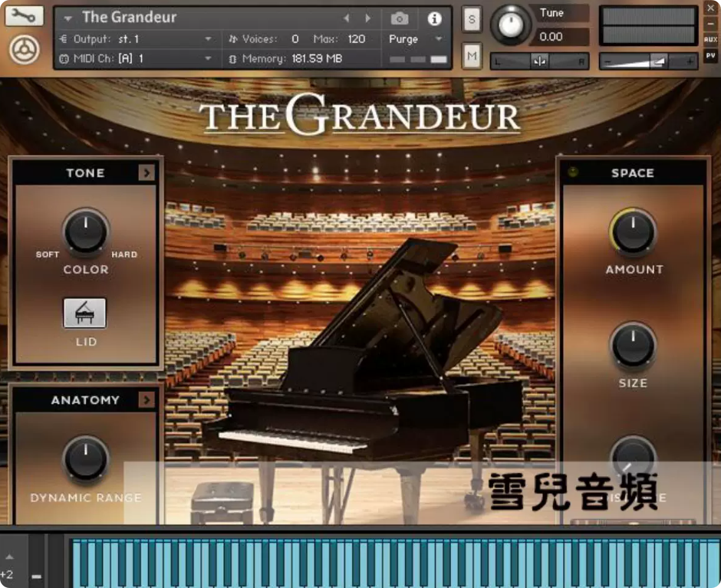The image size is (721, 588).
Task: Click the blue virtual keyboard keys
Action: [x=396, y=563]
